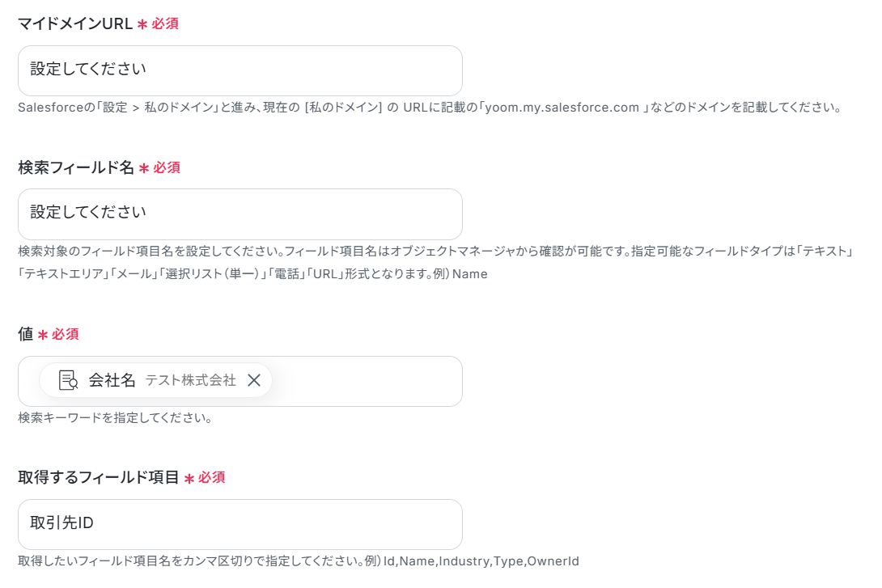
Task: Remove the 会社名 chip with the X
Action: pos(254,381)
